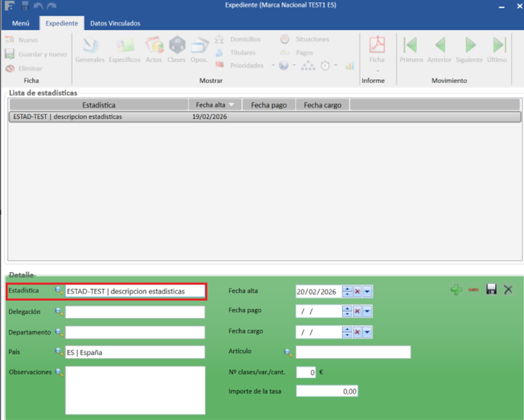The height and width of the screenshot is (420, 524).
Task: Clear Fecha alta with the red X
Action: pos(357,292)
